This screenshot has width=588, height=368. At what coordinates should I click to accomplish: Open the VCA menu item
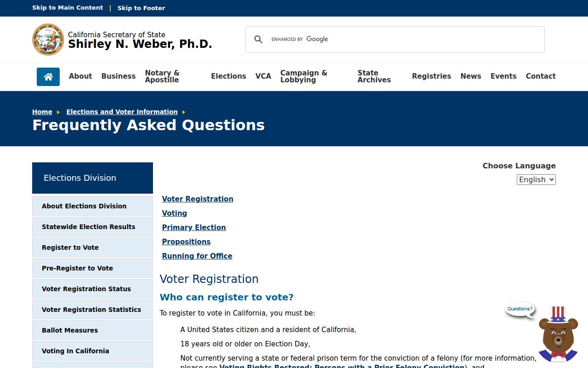pyautogui.click(x=263, y=76)
